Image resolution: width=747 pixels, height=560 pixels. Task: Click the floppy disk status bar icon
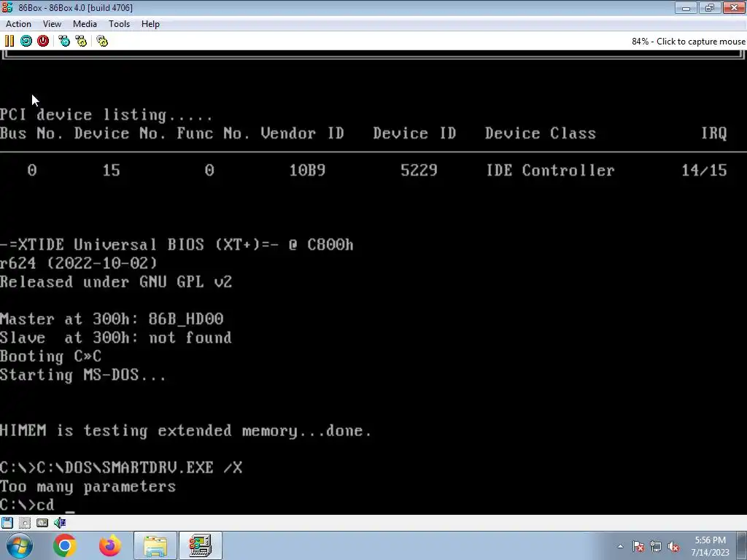click(x=7, y=522)
